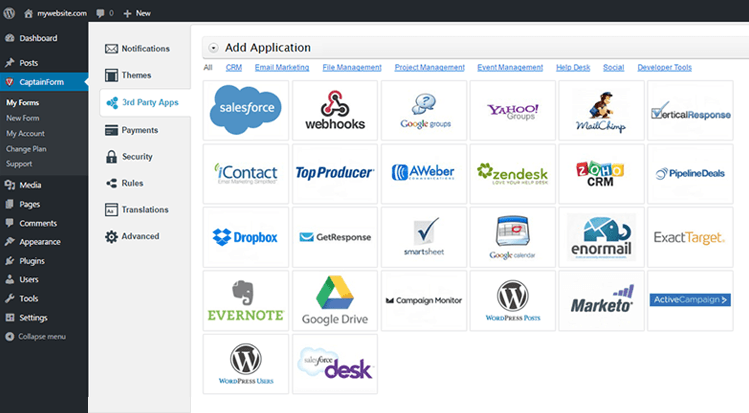Open the Media menu
Screen dimensions: 749x413
tap(44, 185)
